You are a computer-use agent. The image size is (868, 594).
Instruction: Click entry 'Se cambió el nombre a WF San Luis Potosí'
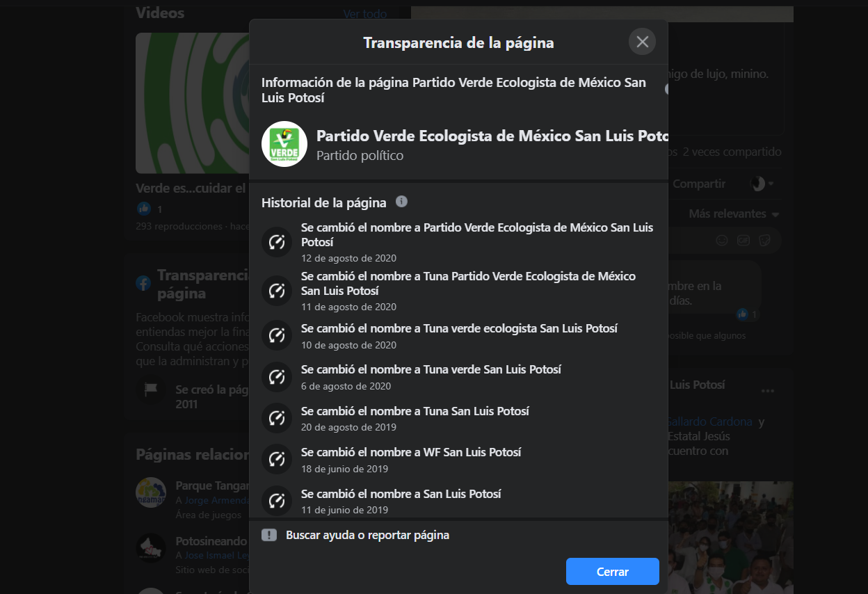click(411, 452)
